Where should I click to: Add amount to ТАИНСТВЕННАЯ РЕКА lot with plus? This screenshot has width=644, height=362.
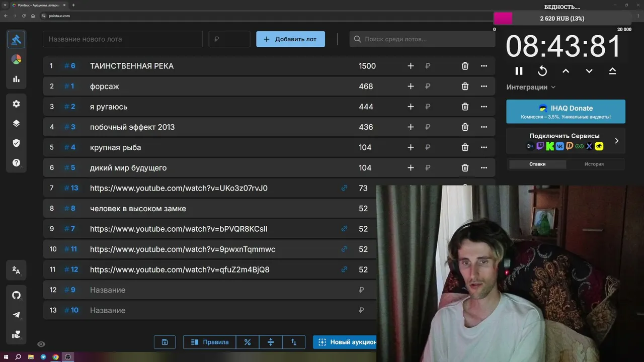(411, 66)
